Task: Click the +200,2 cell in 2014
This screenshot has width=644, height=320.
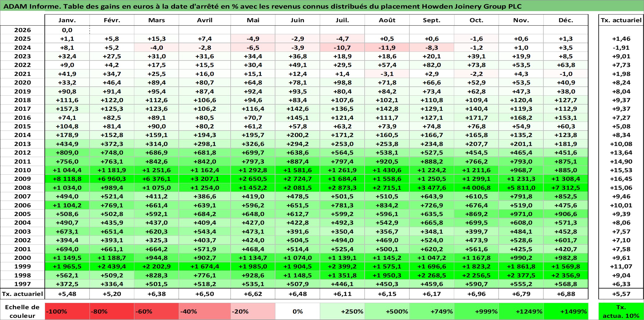Action: [x=298, y=135]
